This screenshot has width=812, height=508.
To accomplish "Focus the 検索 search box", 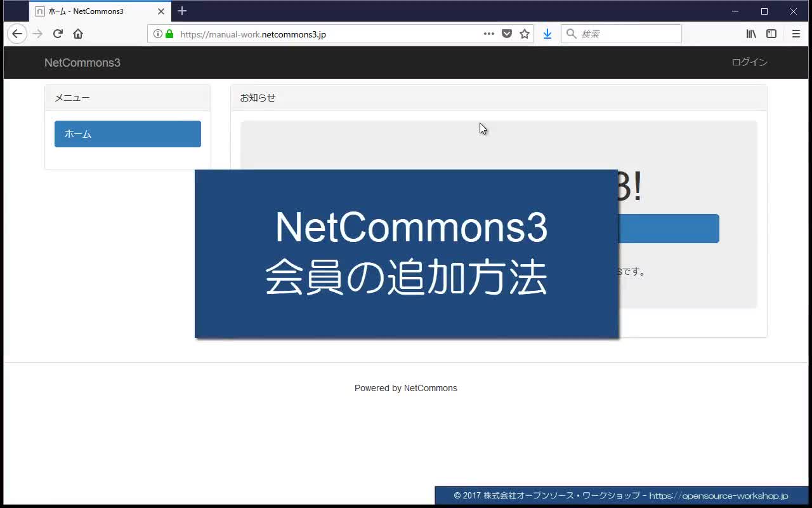I will tap(621, 34).
